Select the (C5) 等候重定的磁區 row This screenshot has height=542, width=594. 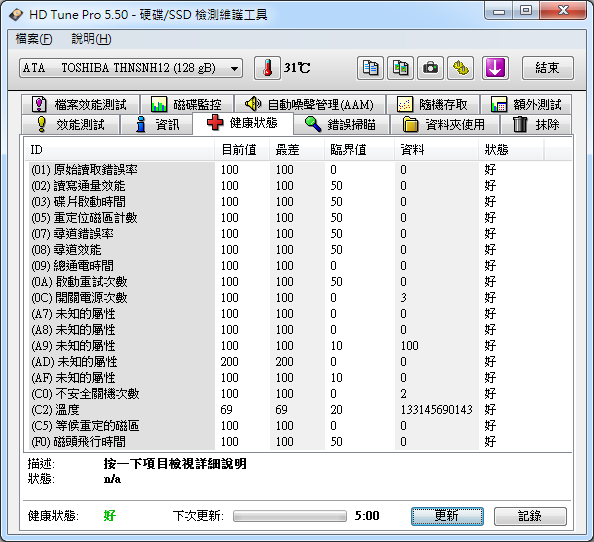[298, 426]
